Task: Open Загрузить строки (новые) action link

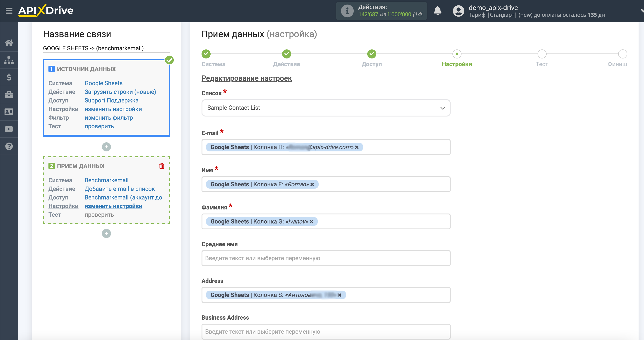Action: [x=120, y=92]
